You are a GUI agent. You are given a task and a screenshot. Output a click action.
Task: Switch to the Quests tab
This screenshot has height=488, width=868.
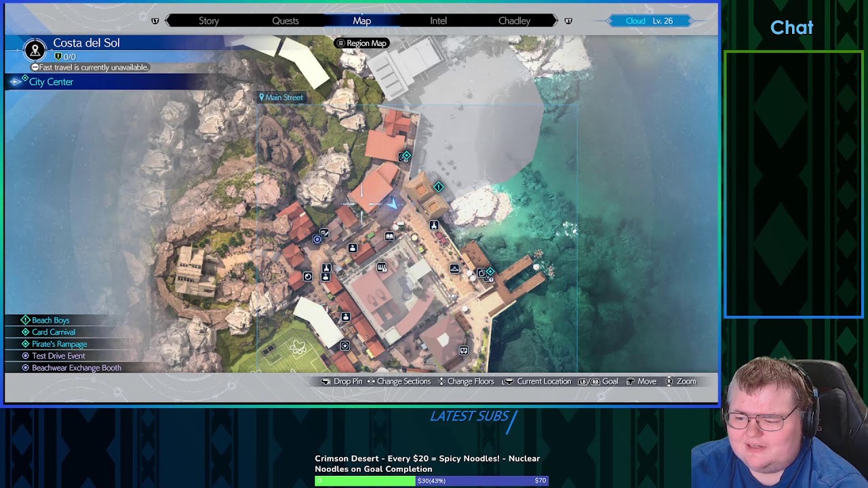285,21
